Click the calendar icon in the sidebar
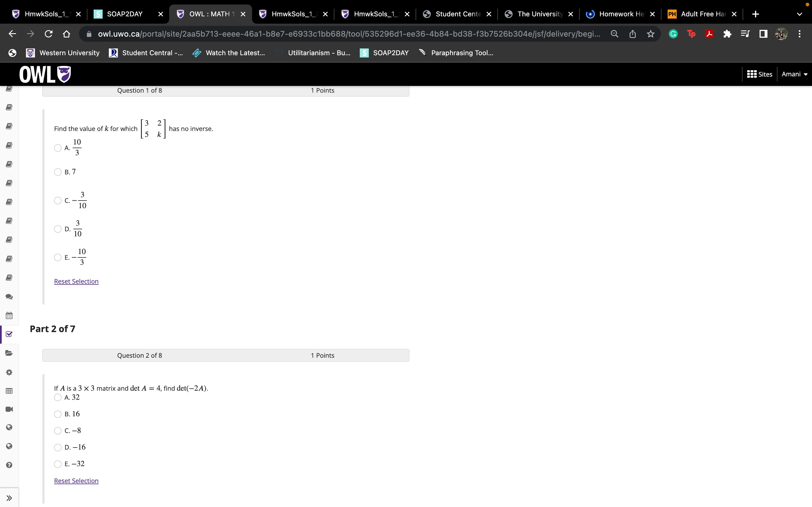The width and height of the screenshot is (812, 507). [9, 315]
